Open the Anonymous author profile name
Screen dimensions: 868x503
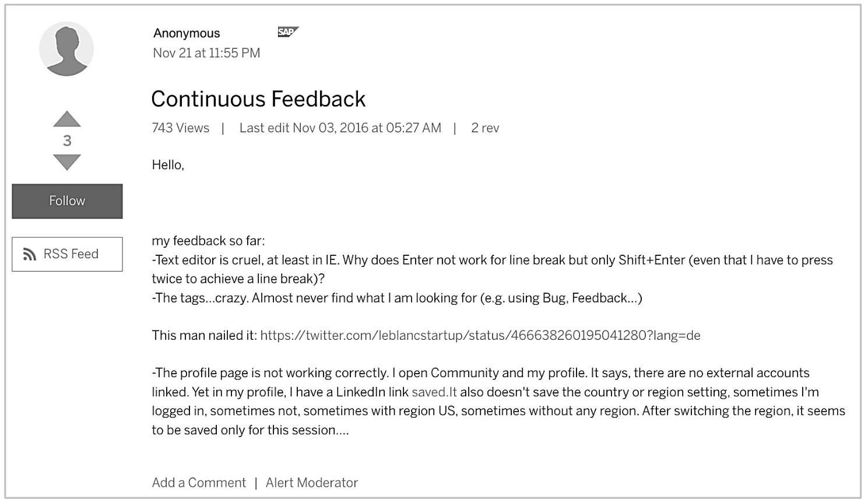coord(187,33)
